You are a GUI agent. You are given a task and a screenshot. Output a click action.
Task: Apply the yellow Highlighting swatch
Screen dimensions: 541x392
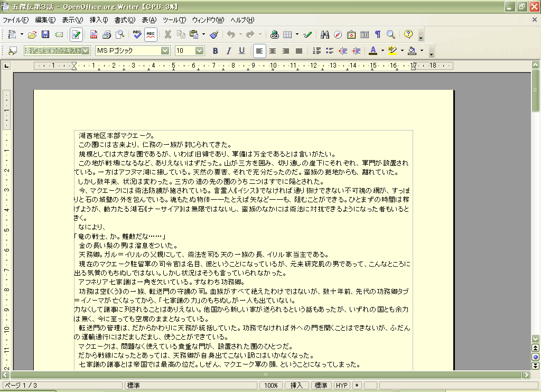(x=393, y=51)
